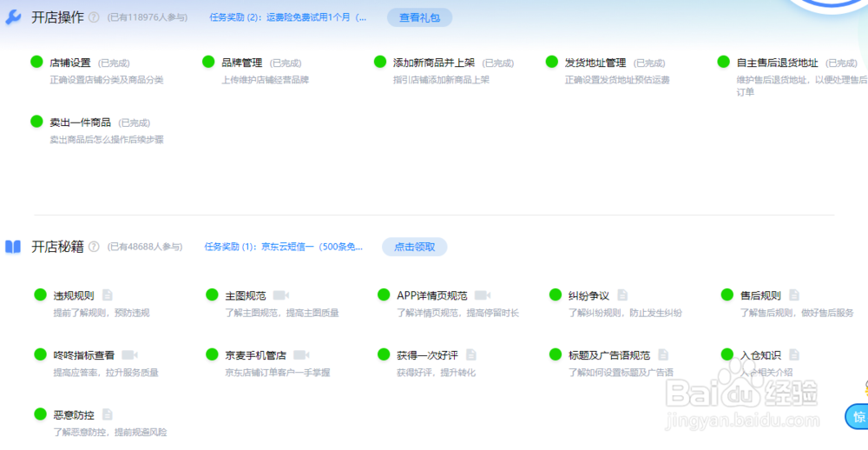Click the description 卖出商品后怎么操作后续步骤

pos(107,140)
